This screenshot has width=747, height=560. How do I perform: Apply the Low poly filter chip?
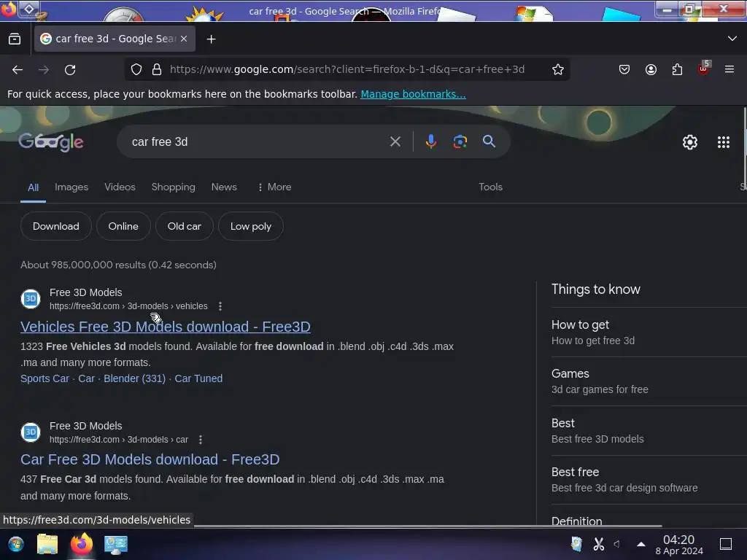click(251, 226)
